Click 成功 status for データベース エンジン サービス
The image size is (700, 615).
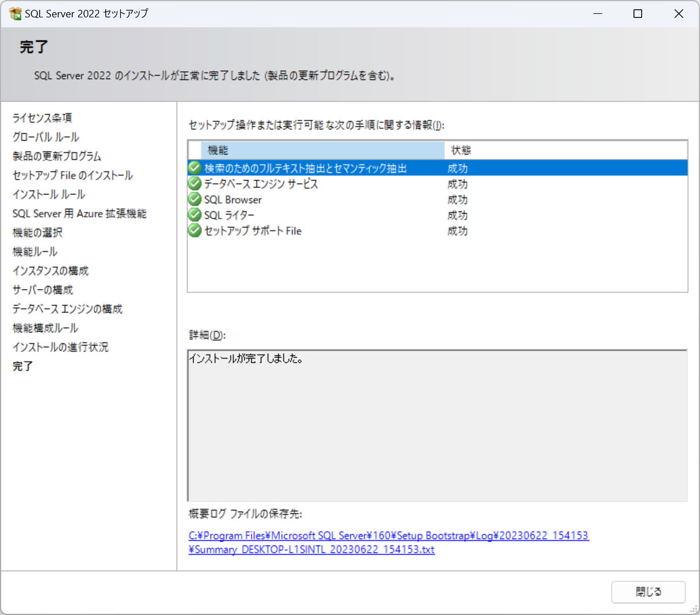(458, 184)
